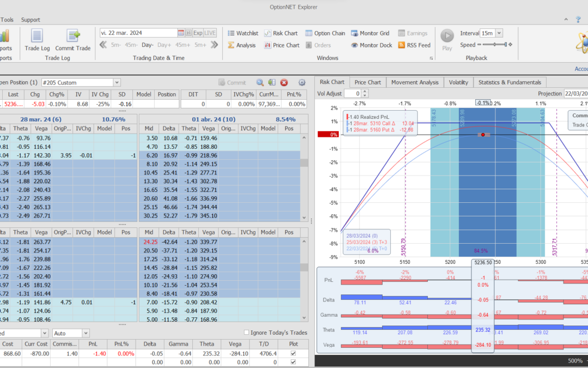Open the Option Chain window
The width and height of the screenshot is (588, 368).
click(325, 33)
